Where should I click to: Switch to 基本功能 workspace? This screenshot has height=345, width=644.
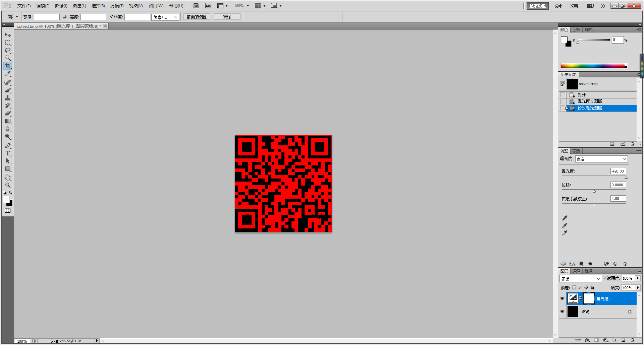click(538, 6)
